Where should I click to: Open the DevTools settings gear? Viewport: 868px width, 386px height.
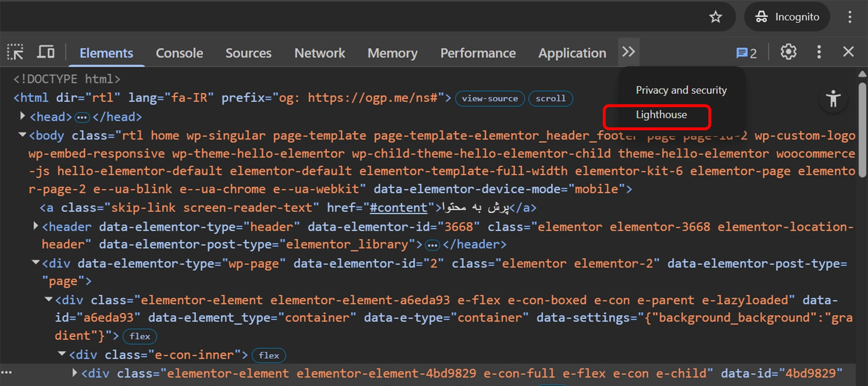click(x=788, y=52)
